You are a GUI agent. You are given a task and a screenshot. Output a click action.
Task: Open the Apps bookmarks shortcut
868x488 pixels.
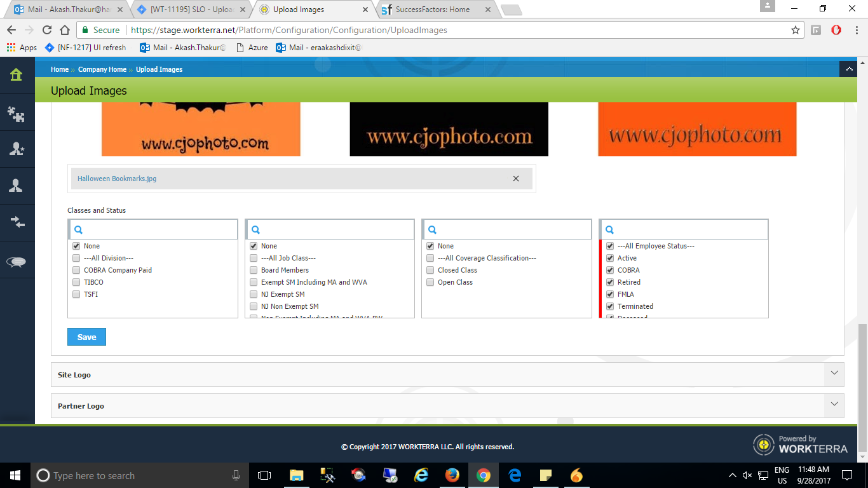pyautogui.click(x=22, y=48)
